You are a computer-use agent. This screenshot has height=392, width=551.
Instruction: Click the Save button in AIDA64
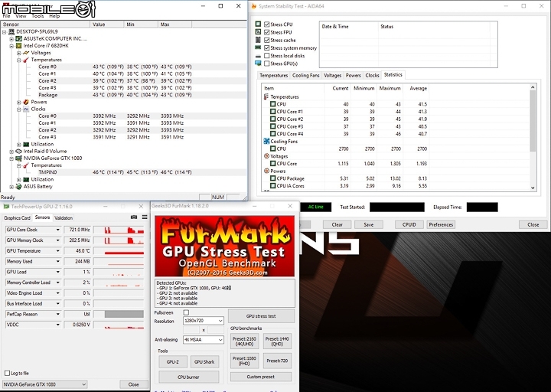[369, 224]
